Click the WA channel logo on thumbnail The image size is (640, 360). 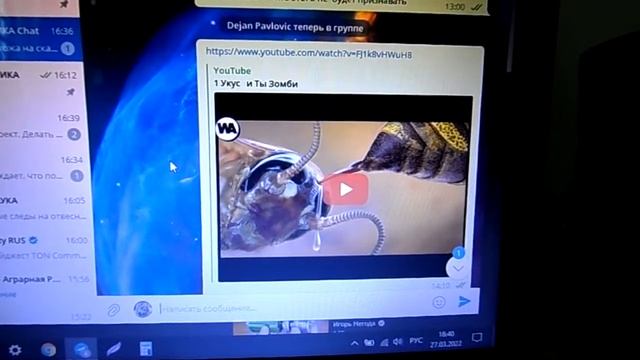pyautogui.click(x=227, y=129)
